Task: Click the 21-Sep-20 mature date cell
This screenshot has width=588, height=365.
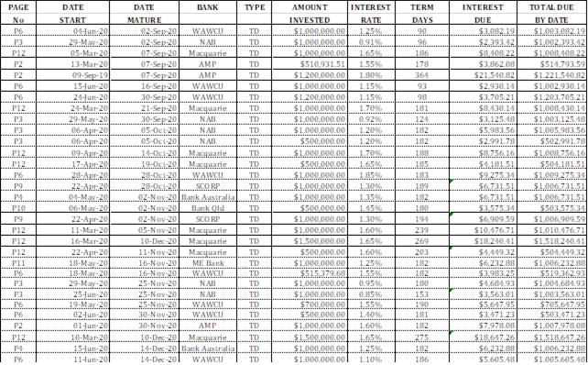Action: (x=145, y=108)
